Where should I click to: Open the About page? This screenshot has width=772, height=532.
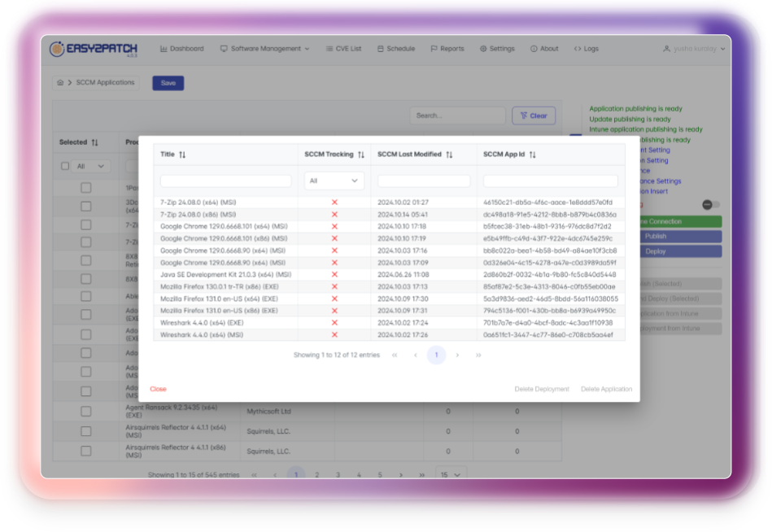(x=544, y=49)
